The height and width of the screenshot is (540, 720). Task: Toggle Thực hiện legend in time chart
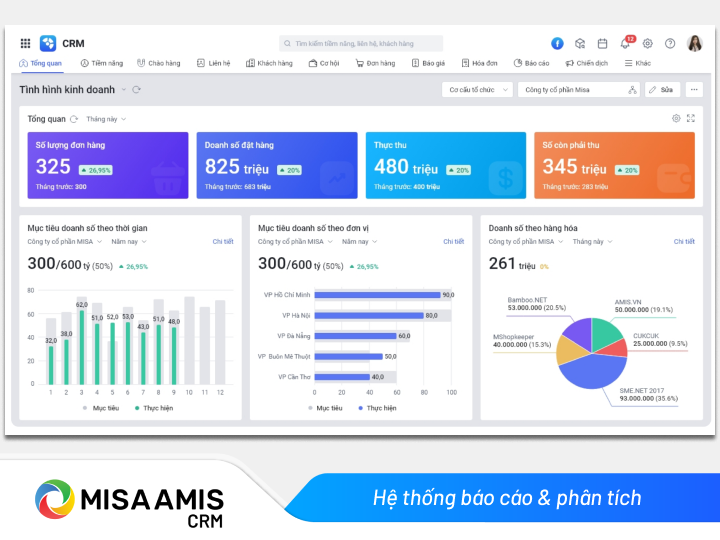click(x=154, y=408)
